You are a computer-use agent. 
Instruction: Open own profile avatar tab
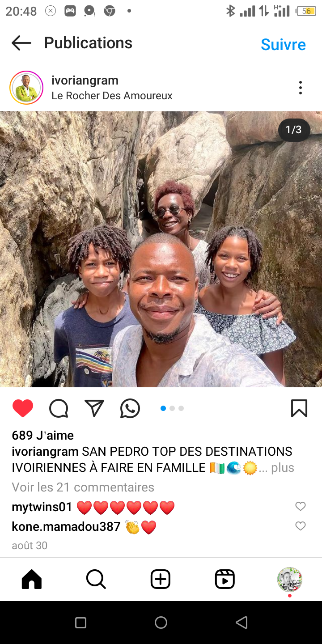click(290, 580)
